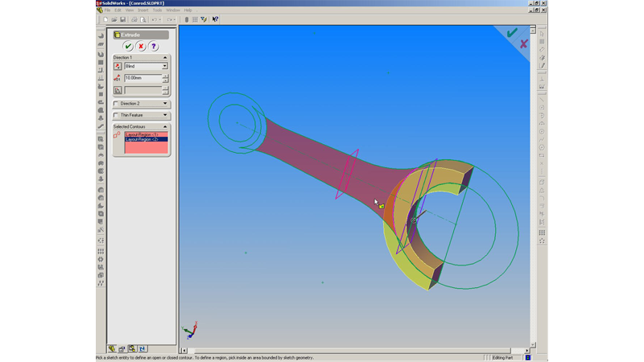Viewport: 644px width, 362px height.
Task: Click the Reverse Direction icon beside Blind
Action: point(118,67)
